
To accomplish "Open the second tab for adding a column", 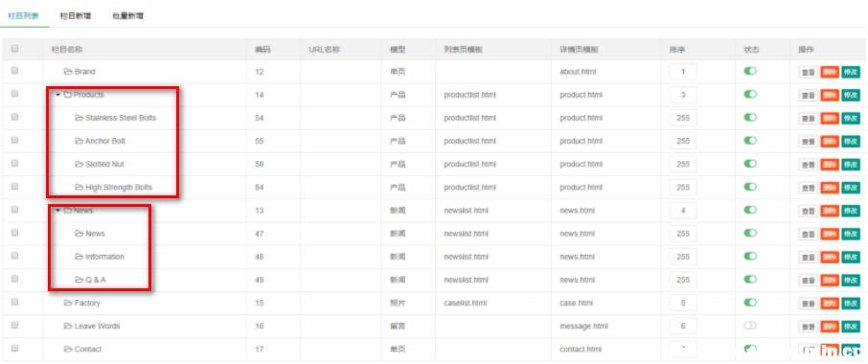I will tap(76, 16).
